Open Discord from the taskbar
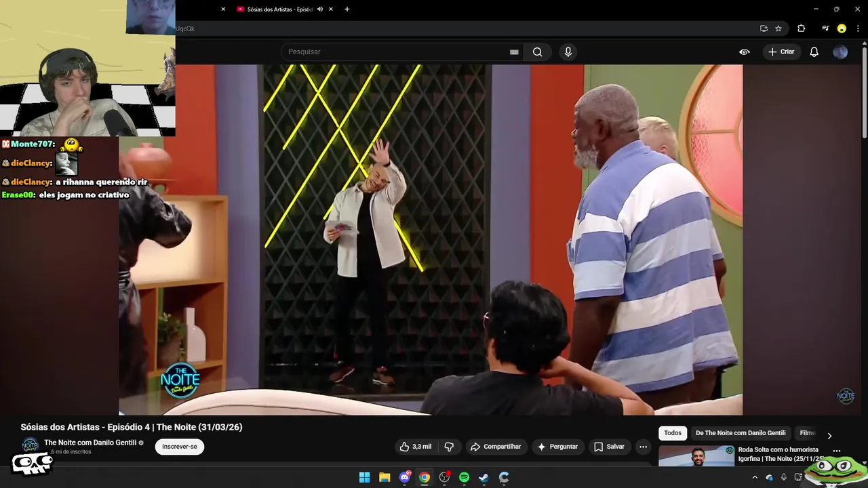The height and width of the screenshot is (488, 868). [x=405, y=477]
